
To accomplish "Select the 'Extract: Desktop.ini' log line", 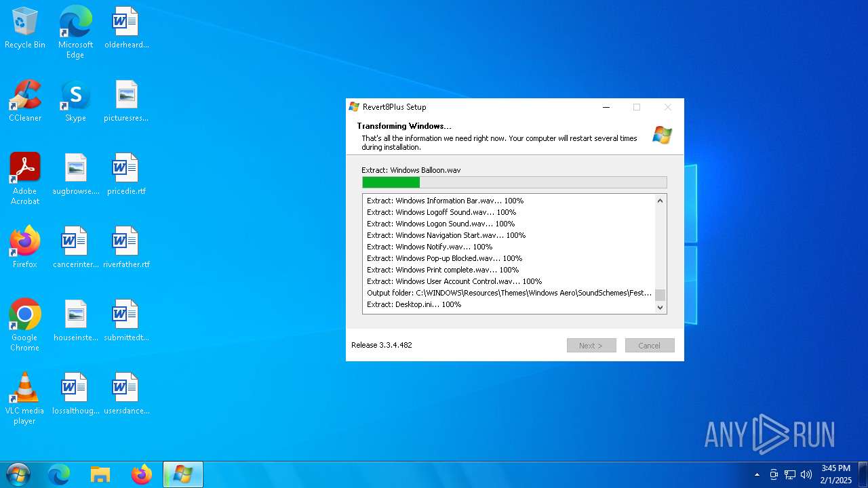I will (x=414, y=304).
